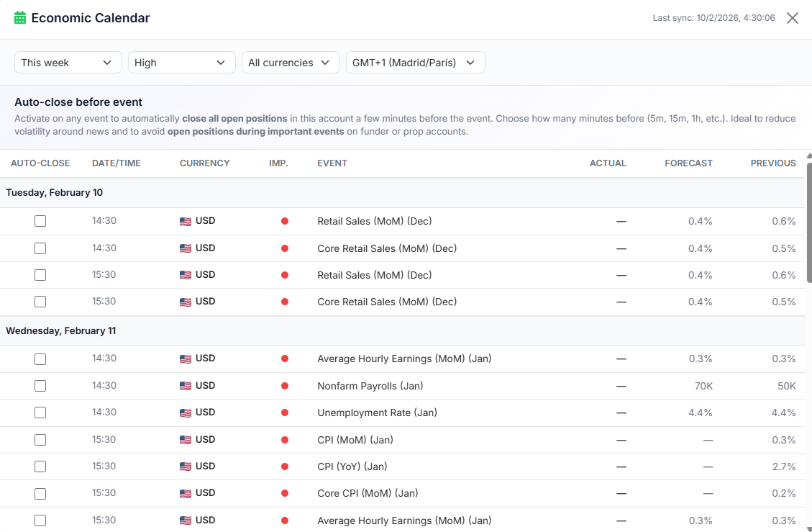Check the auto-close box for CPI (MoM) (Jan)

(40, 440)
